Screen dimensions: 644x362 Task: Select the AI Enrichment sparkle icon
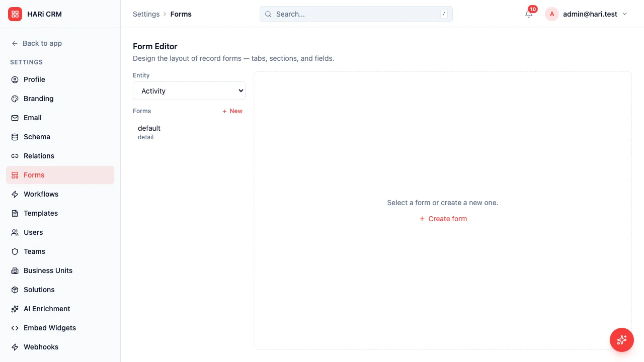click(15, 309)
